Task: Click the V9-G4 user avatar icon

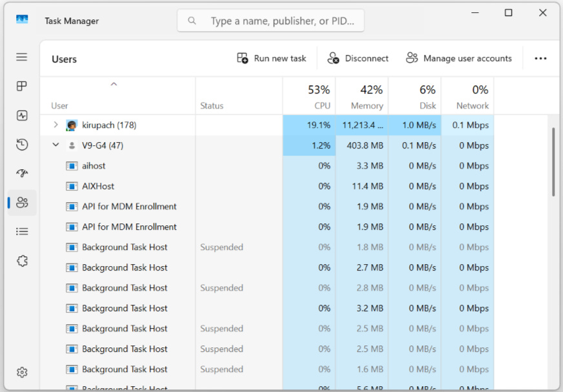Action: coord(72,145)
